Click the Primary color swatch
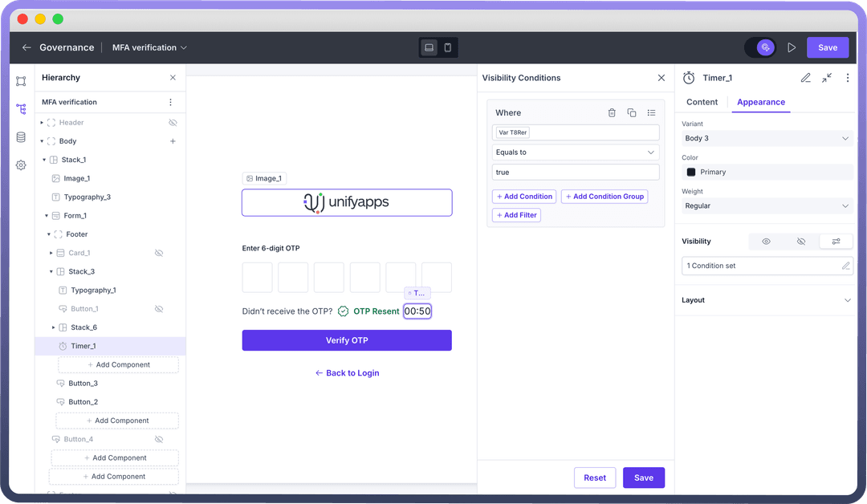The image size is (867, 504). point(691,173)
